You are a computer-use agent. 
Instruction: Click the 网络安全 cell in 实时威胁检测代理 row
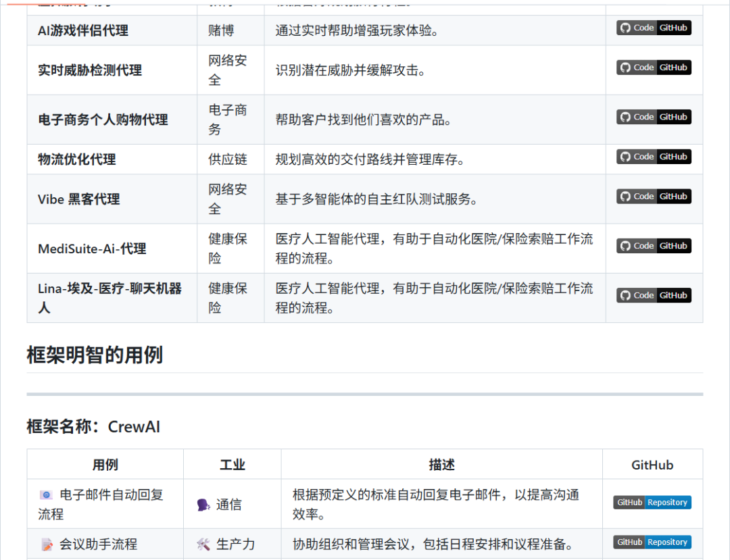click(228, 70)
